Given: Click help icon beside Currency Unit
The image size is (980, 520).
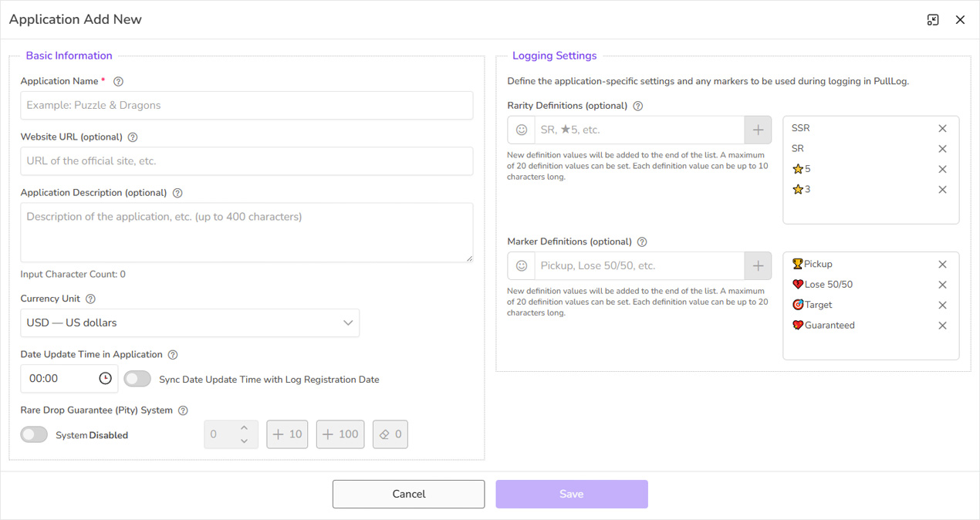Looking at the screenshot, I should tap(90, 299).
